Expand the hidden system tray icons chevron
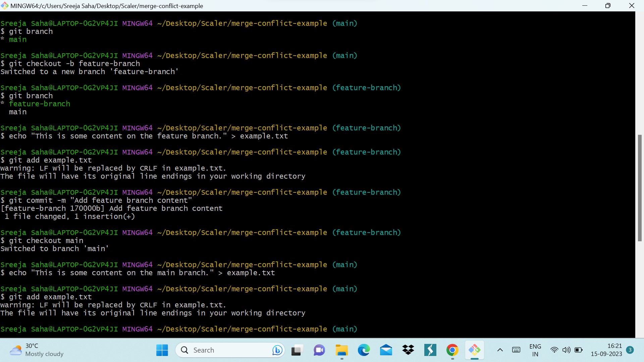644x362 pixels. [x=500, y=350]
